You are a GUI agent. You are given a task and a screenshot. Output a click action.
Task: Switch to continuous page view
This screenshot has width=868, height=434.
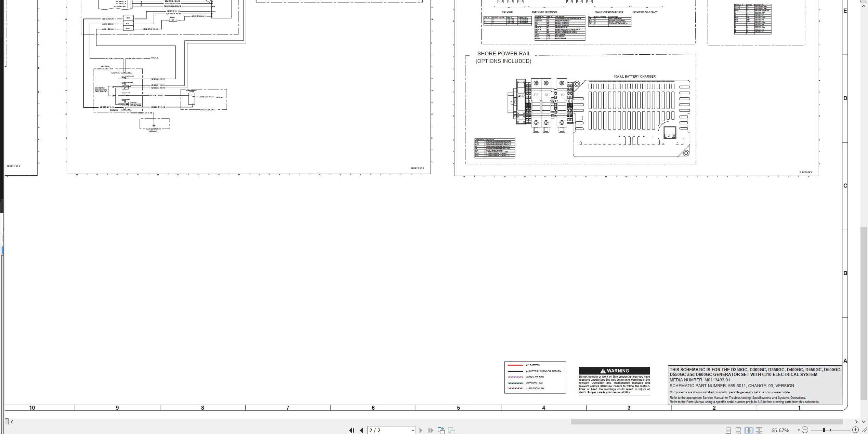[x=738, y=430]
